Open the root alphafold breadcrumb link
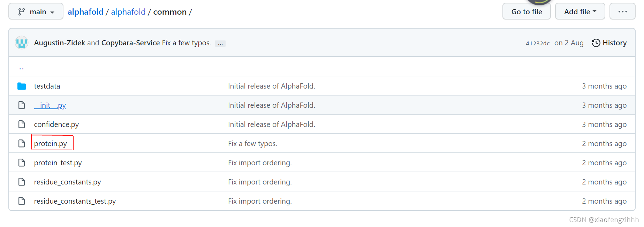The height and width of the screenshot is (227, 644). (85, 12)
